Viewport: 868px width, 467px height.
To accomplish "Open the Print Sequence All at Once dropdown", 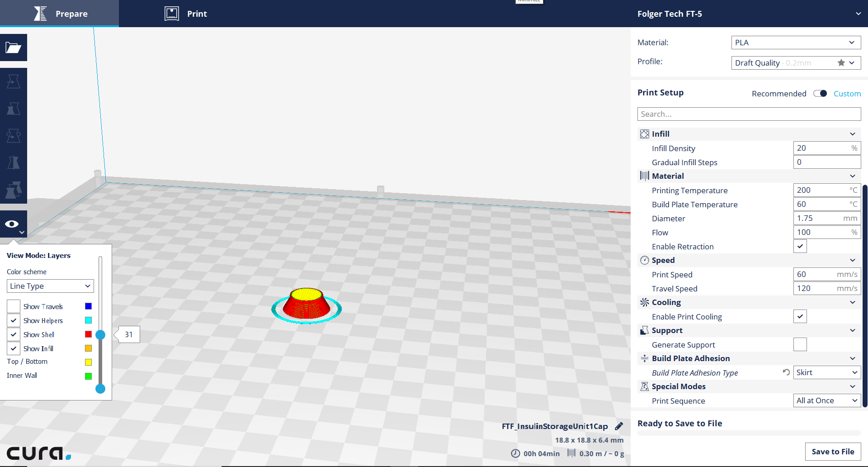I will (827, 400).
